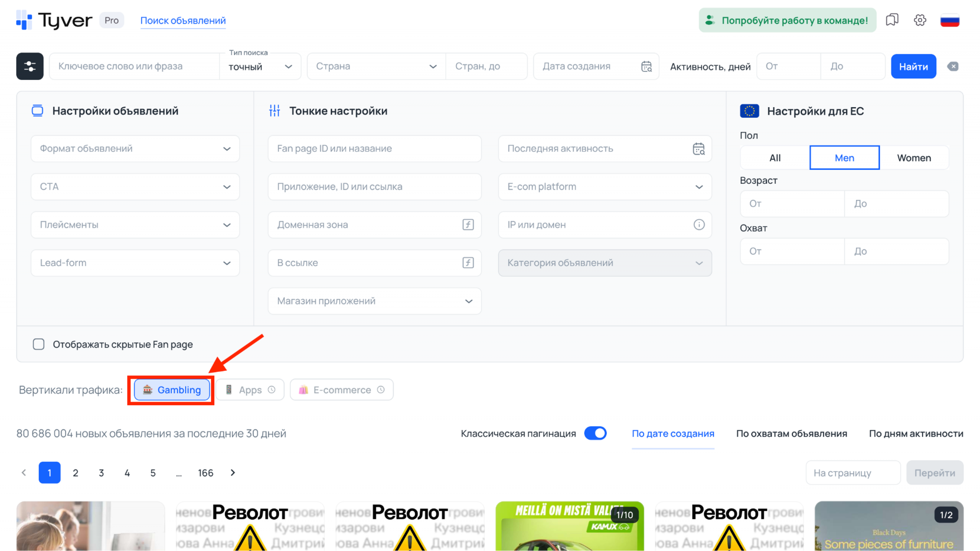Image resolution: width=980 pixels, height=551 pixels.
Task: Switch to По дням активности sorting
Action: [x=916, y=433]
